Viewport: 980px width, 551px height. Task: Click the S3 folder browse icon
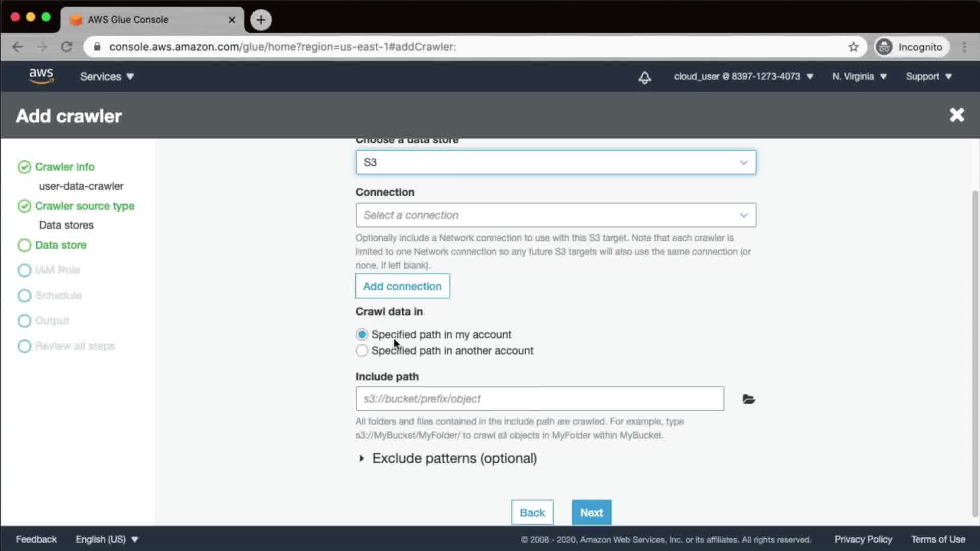pos(748,399)
